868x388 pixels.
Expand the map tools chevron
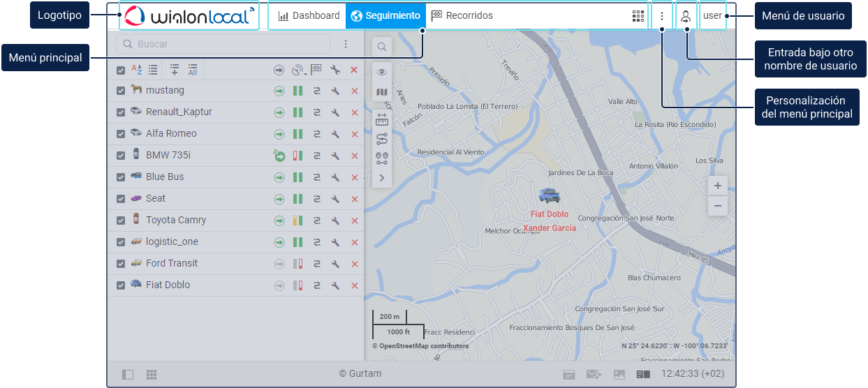click(x=382, y=178)
